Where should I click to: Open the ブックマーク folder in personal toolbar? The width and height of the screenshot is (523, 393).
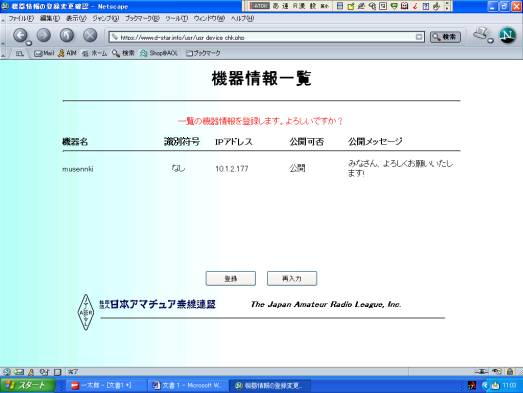tap(203, 53)
